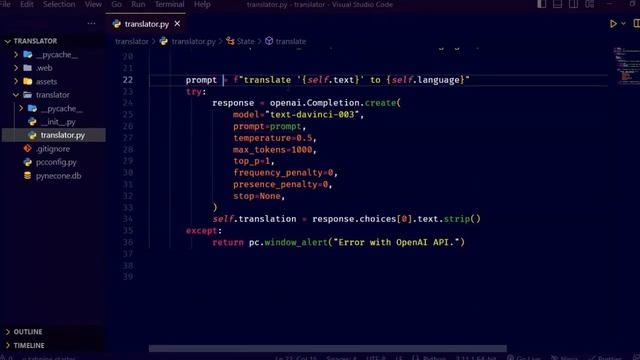Open Explorer more actions ellipsis
Image resolution: width=640 pixels, height=360 pixels.
click(x=91, y=24)
